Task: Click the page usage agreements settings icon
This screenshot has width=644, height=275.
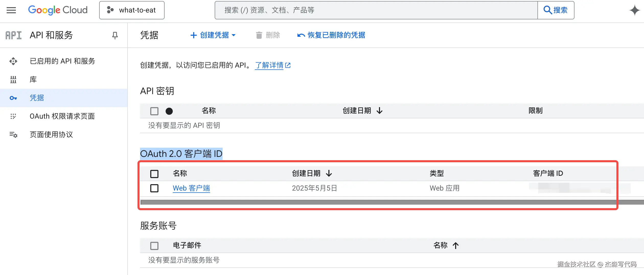Action: 13,135
